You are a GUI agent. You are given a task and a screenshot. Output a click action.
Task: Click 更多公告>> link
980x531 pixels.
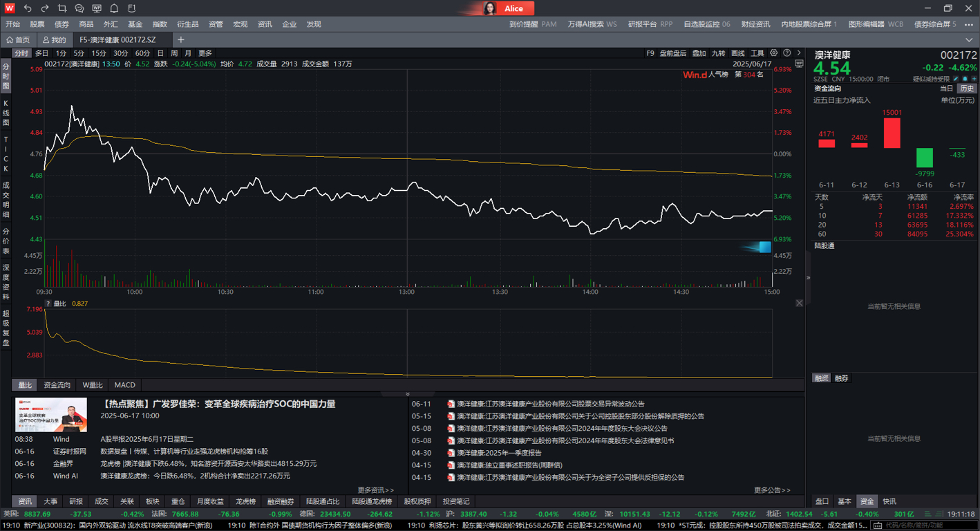pos(773,490)
